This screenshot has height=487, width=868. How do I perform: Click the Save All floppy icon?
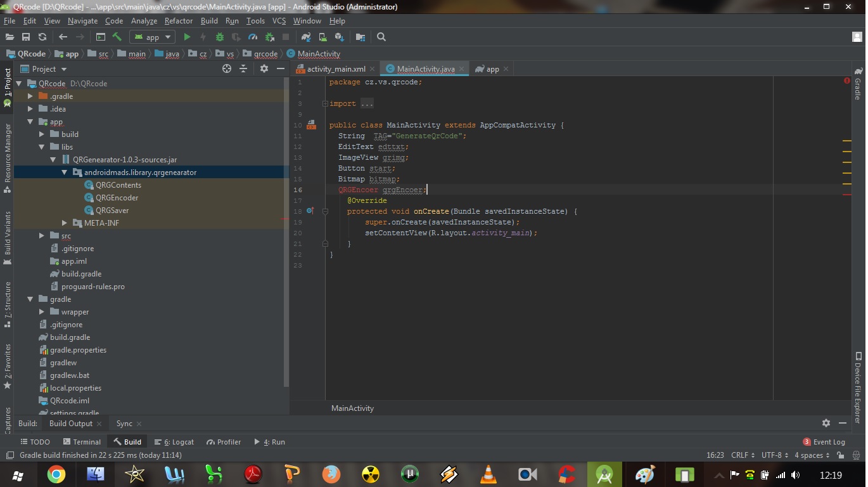26,37
